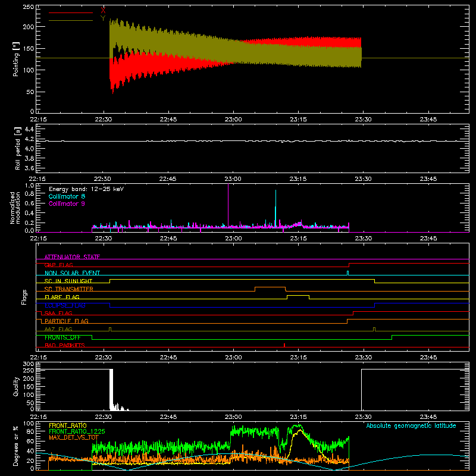Click the Quality axis title
Viewport: 476px width, 476px height.
(x=16, y=386)
